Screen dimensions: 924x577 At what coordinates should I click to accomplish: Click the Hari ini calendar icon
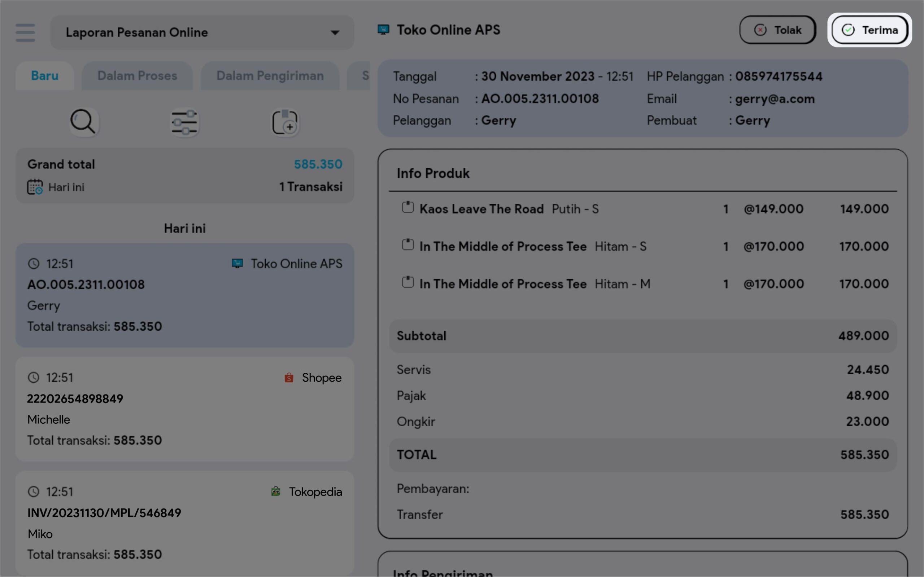35,187
